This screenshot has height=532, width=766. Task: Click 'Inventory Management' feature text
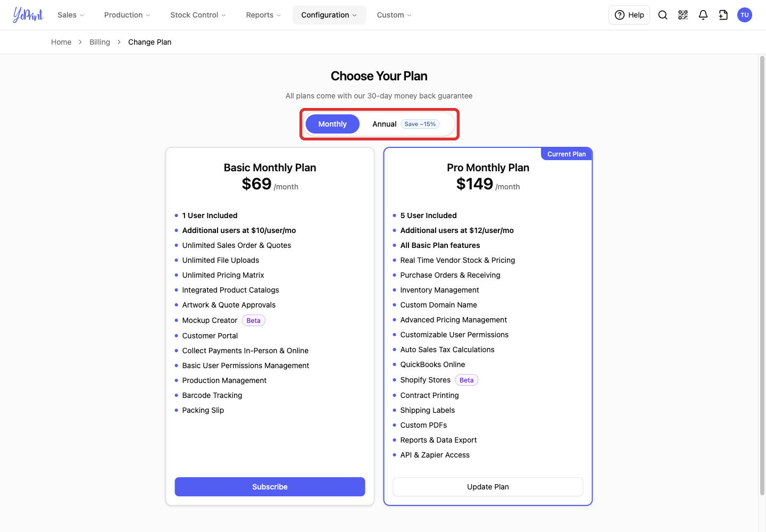[439, 290]
